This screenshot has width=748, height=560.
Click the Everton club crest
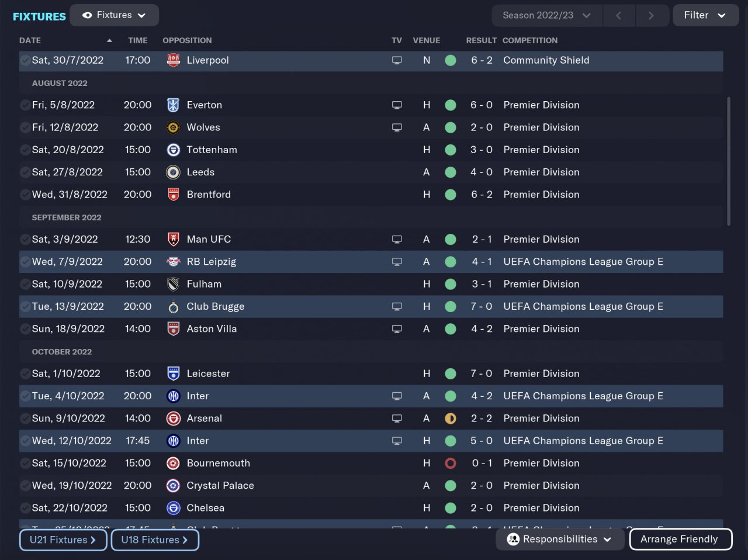coord(173,105)
